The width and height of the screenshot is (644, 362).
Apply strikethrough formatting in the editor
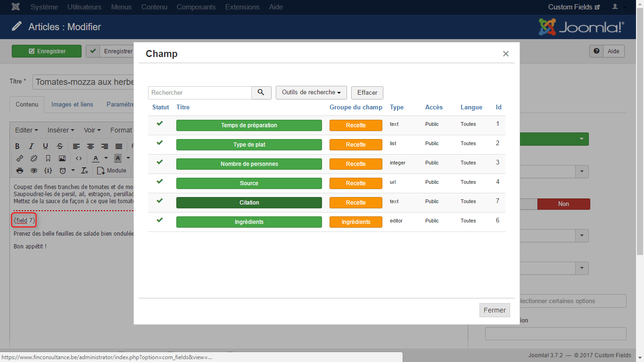tap(60, 146)
